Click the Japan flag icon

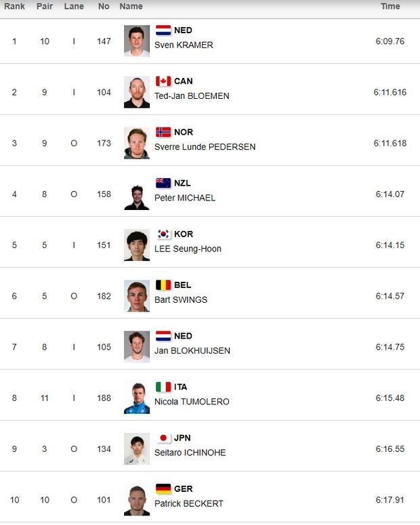click(x=163, y=438)
